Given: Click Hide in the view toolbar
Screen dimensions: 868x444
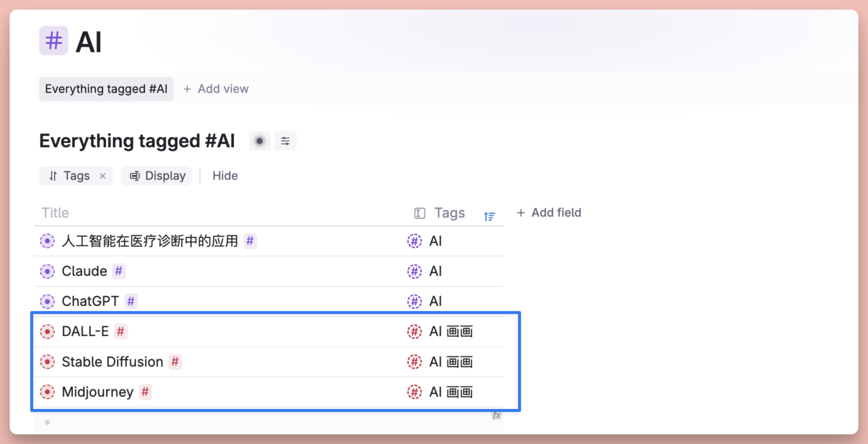Looking at the screenshot, I should tap(225, 176).
